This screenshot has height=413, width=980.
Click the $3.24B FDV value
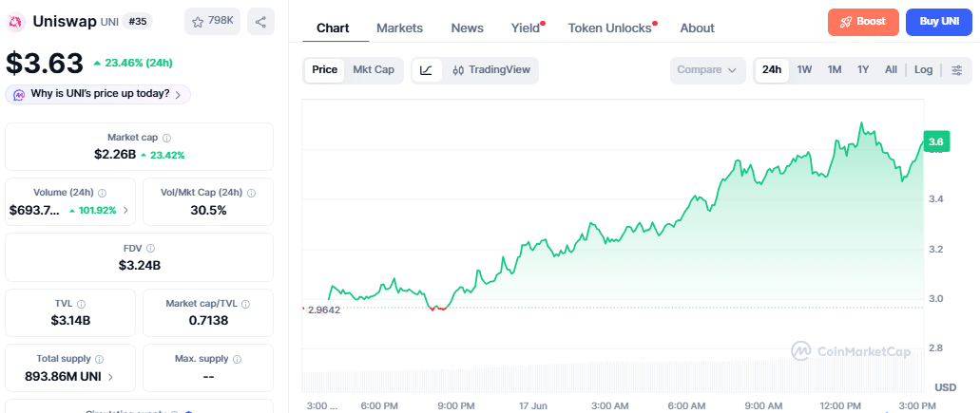(x=140, y=265)
